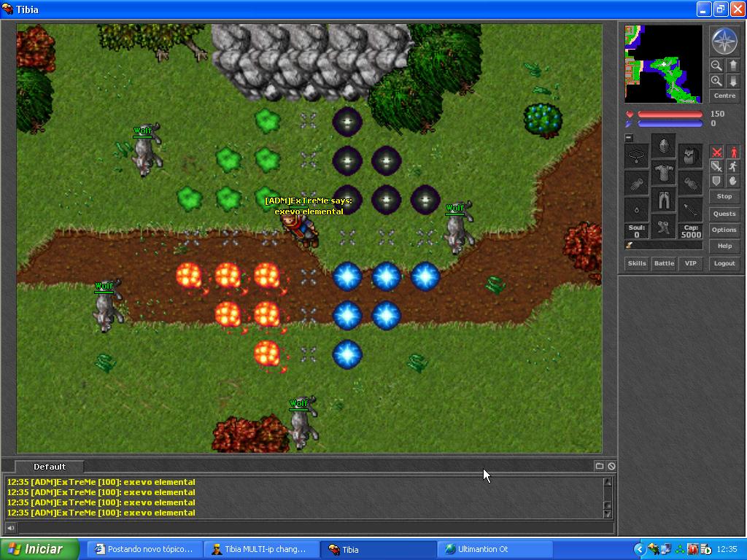Screen dimensions: 747x560
Task: Toggle secure mode hand icon
Action: coord(733,181)
